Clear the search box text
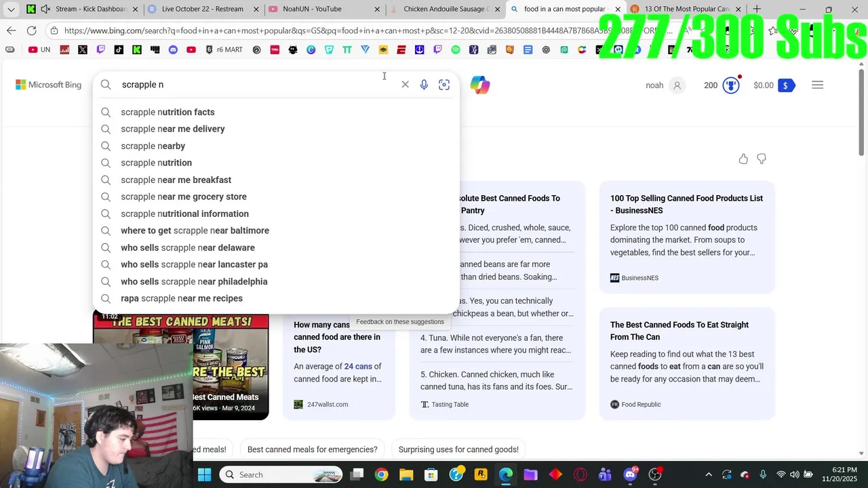This screenshot has height=488, width=868. click(405, 85)
